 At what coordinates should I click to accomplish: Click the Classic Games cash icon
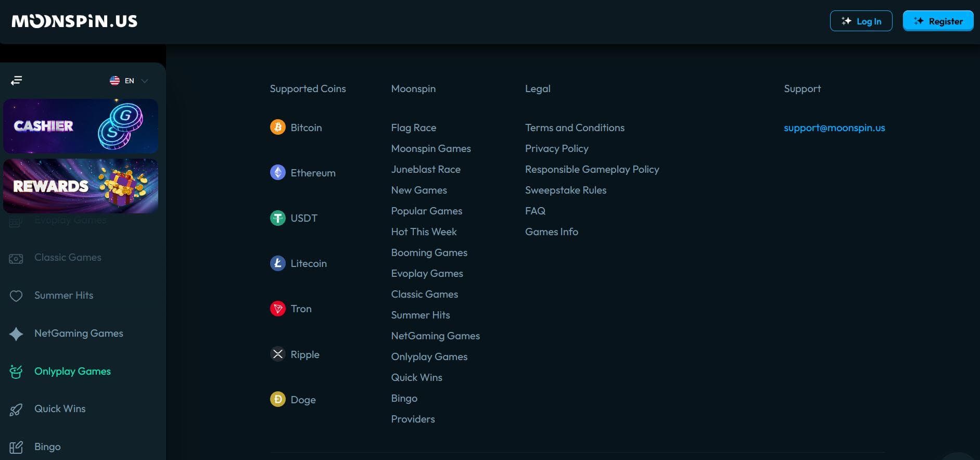(16, 258)
